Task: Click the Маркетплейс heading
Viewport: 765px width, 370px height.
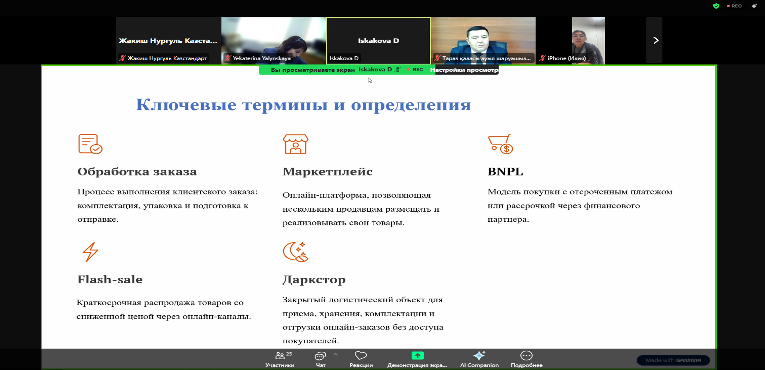Action: pyautogui.click(x=327, y=172)
